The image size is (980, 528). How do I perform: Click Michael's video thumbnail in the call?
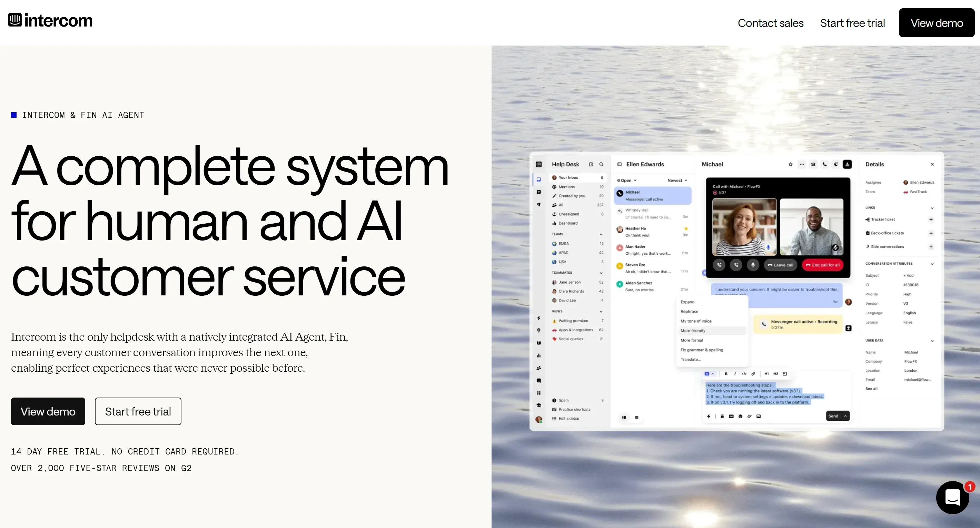[811, 226]
